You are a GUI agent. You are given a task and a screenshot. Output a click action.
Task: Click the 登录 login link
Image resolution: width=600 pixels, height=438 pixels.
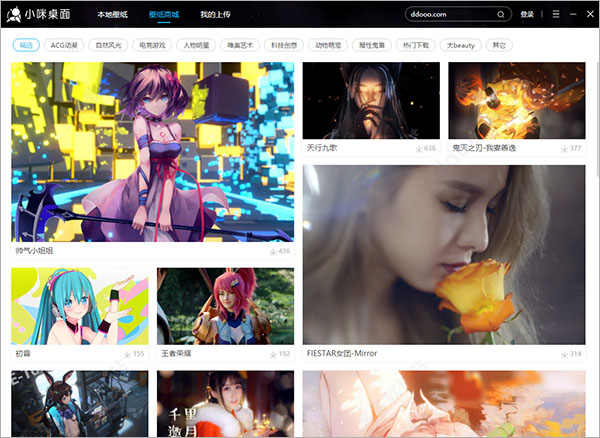click(528, 15)
